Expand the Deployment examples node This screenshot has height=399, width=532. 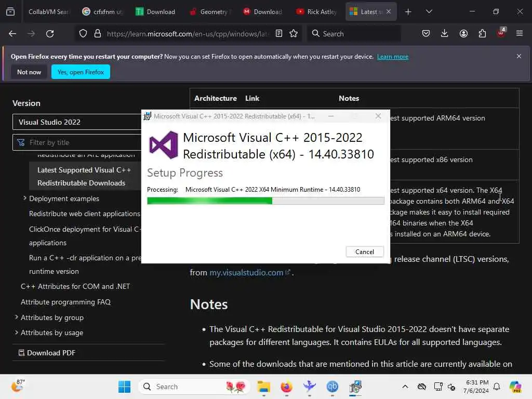click(25, 198)
